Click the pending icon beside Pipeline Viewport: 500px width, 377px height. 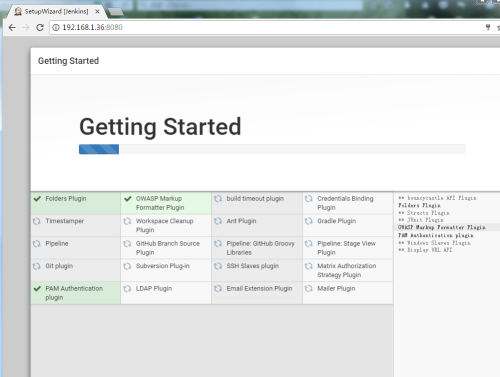pos(37,244)
